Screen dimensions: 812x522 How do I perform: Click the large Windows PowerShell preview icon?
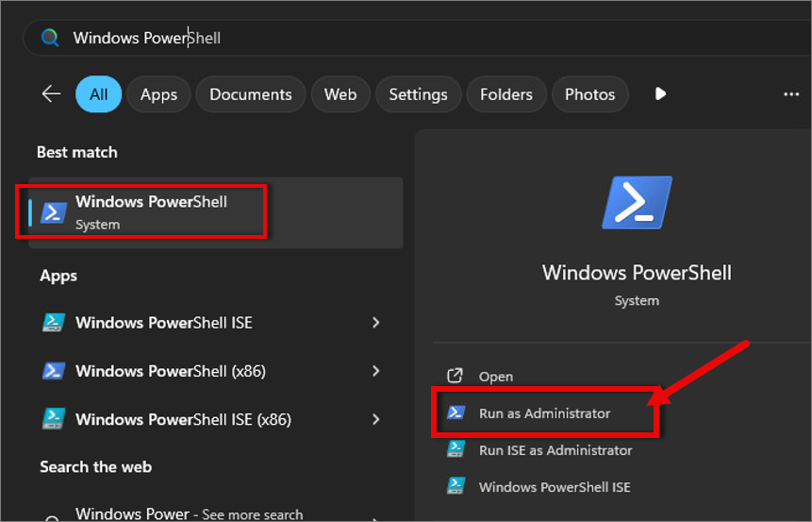tap(637, 203)
